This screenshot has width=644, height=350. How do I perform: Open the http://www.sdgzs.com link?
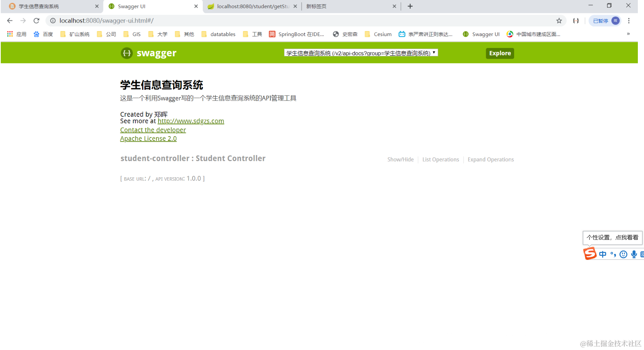pyautogui.click(x=191, y=121)
